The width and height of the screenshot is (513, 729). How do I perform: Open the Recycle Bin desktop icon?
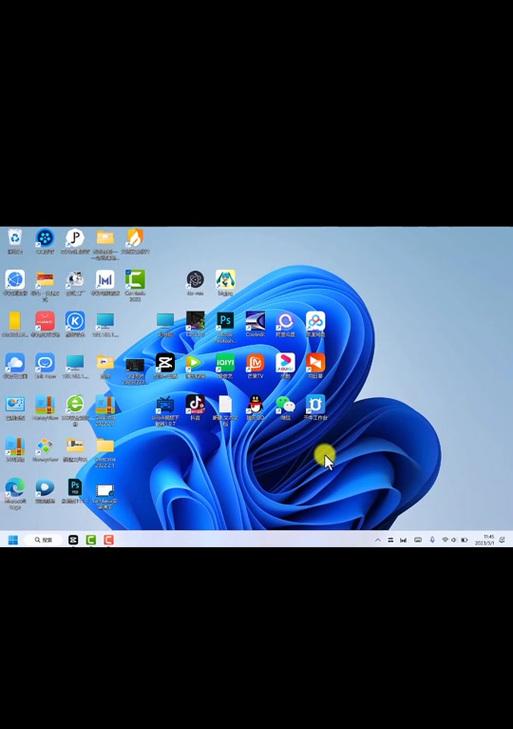click(15, 238)
